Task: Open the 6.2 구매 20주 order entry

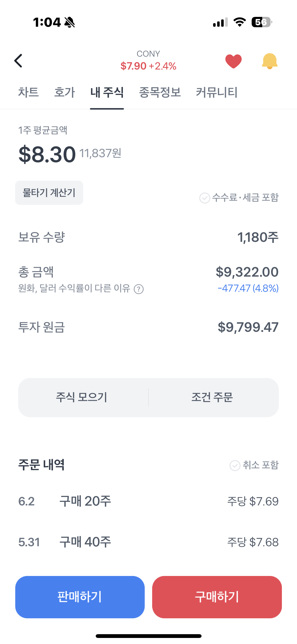Action: point(148,501)
